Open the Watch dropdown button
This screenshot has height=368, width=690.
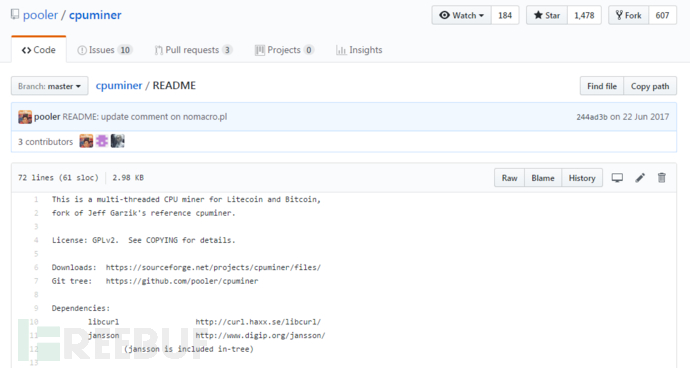461,15
